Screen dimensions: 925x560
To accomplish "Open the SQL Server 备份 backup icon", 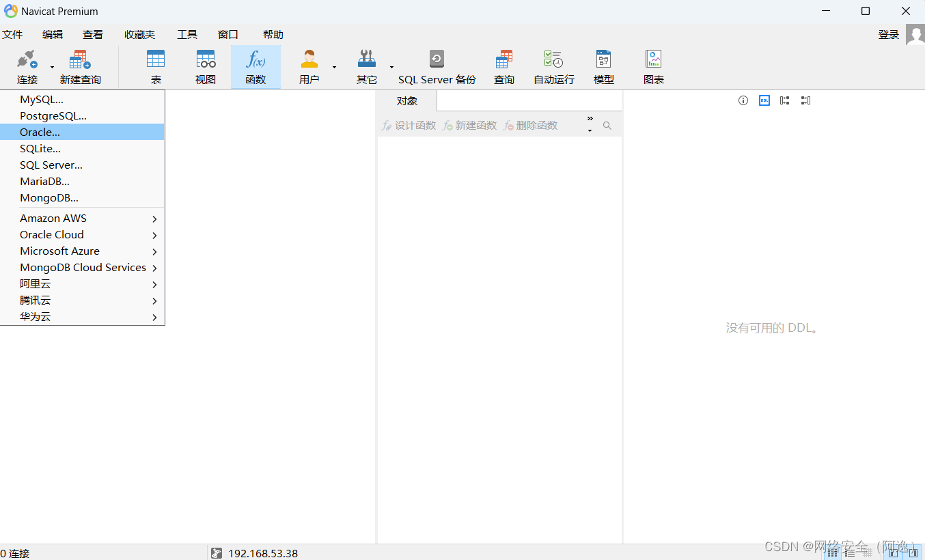I will 437,59.
